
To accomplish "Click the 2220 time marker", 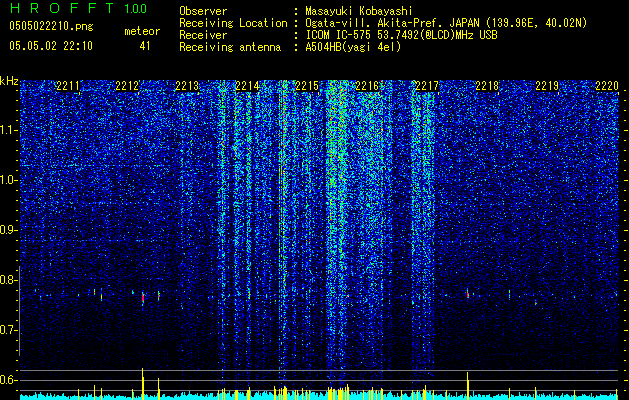I will coord(607,86).
